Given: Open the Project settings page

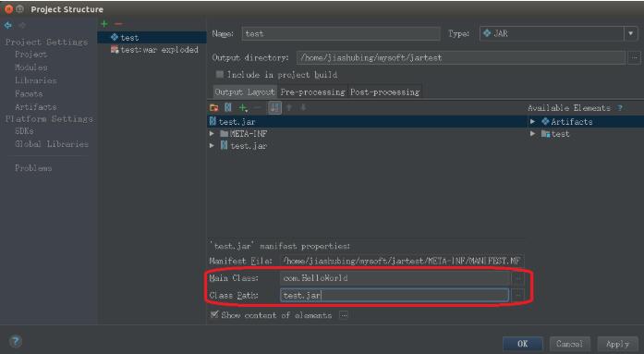Looking at the screenshot, I should [30, 55].
